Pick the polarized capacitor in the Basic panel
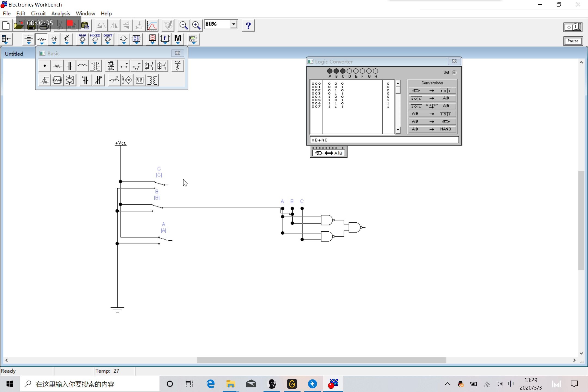The height and width of the screenshot is (392, 588). click(x=85, y=80)
